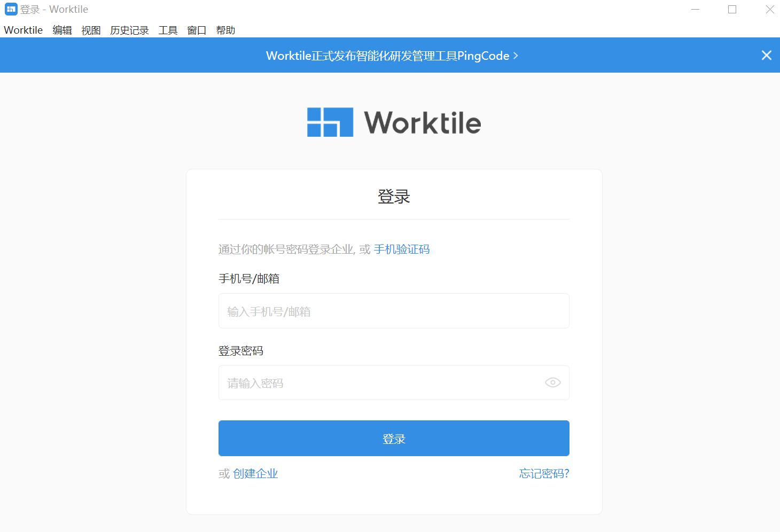The image size is (780, 532).
Task: Open the 忘记密码? link
Action: tap(544, 474)
